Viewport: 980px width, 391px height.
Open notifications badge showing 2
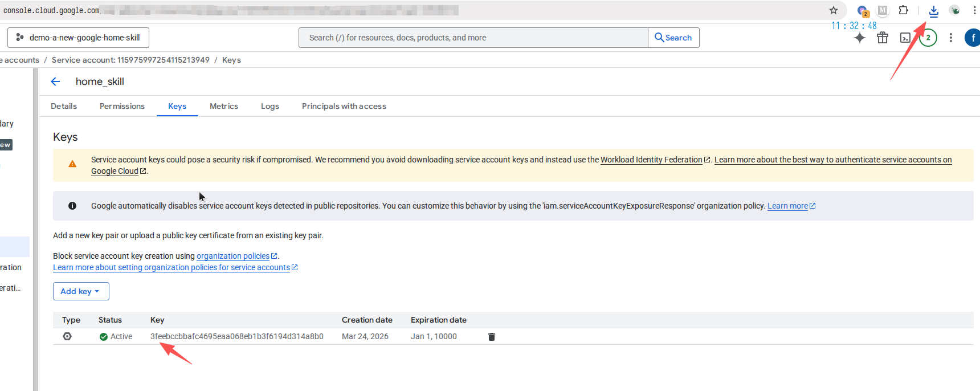click(928, 38)
